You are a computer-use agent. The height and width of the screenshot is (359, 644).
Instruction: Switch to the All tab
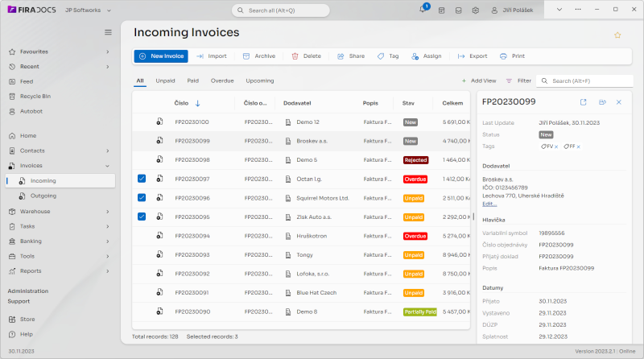pyautogui.click(x=140, y=81)
